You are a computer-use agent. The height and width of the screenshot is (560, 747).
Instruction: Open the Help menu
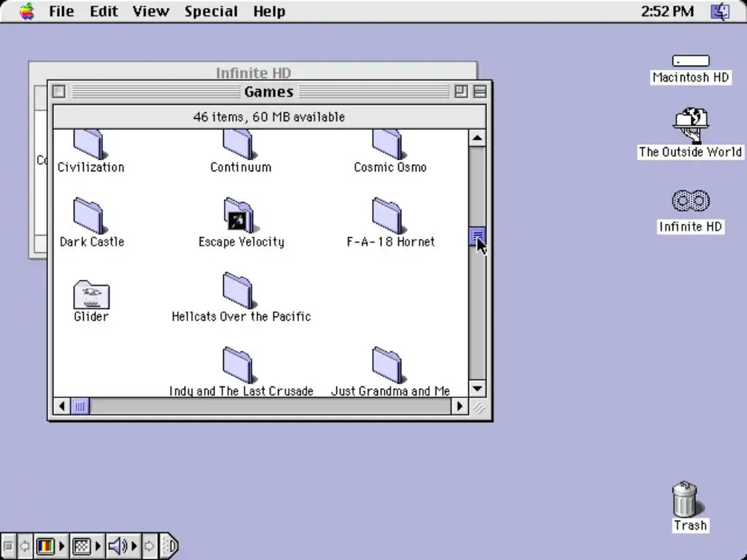[269, 11]
